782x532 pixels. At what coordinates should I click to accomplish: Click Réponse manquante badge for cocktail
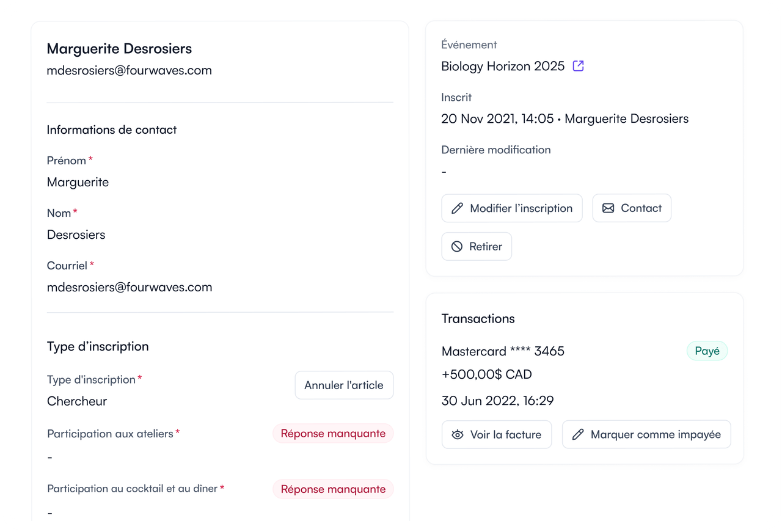pyautogui.click(x=333, y=489)
